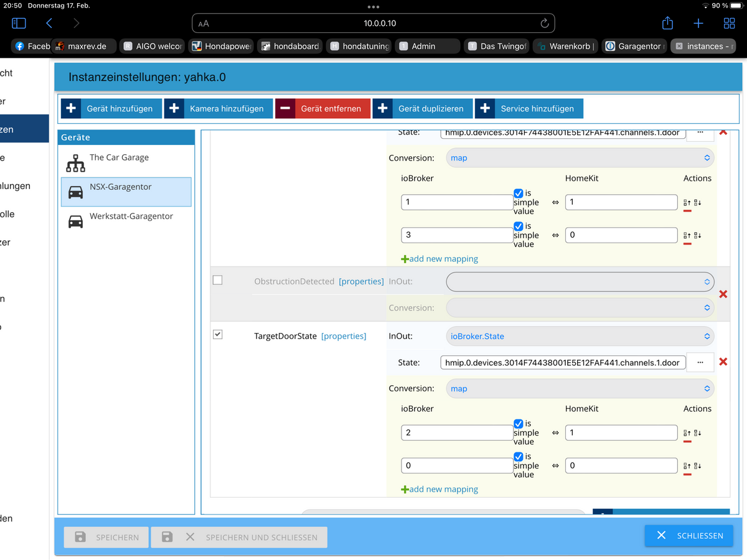Screen dimensions: 747x560
Task: Click Gerät hinzufügen button
Action: pyautogui.click(x=111, y=108)
